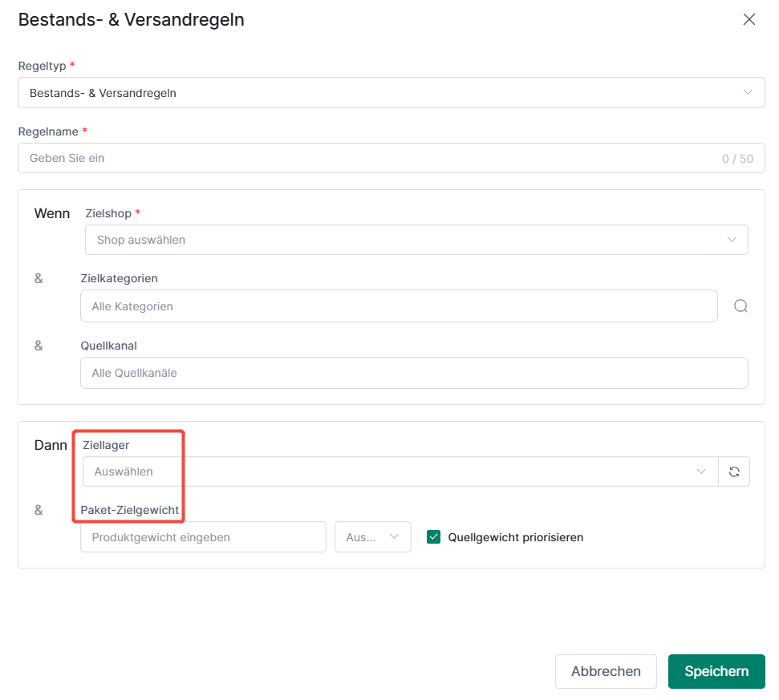
Task: Open the Ziellager 'Auswählen' dropdown
Action: click(x=400, y=471)
